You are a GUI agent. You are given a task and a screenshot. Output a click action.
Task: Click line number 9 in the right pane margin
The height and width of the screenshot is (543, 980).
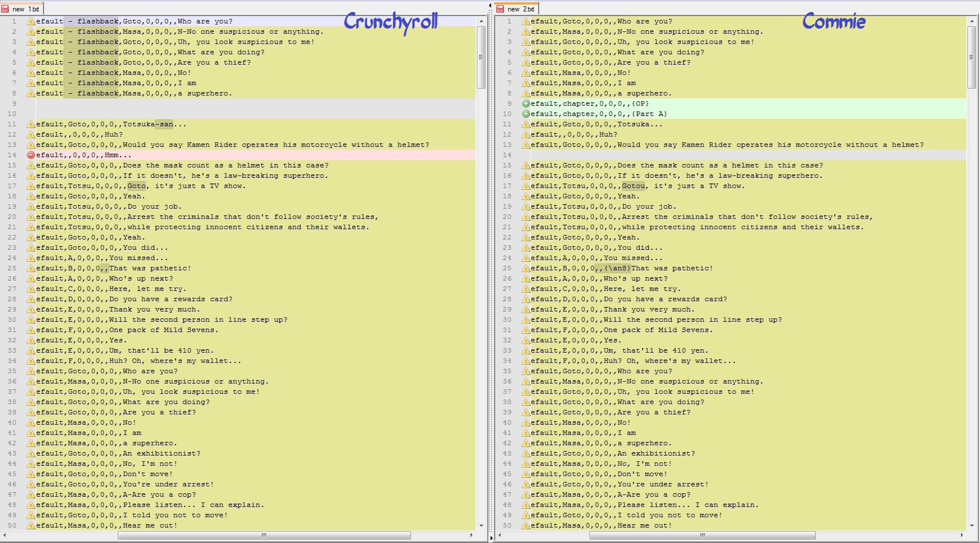(x=509, y=103)
